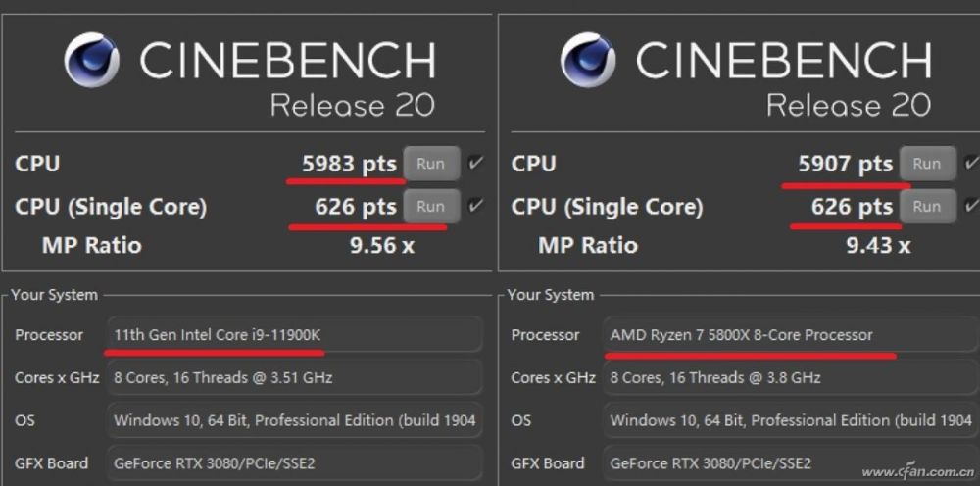Toggle Single Core checkbox in right panel
Viewport: 980px width, 486px height.
tap(971, 206)
